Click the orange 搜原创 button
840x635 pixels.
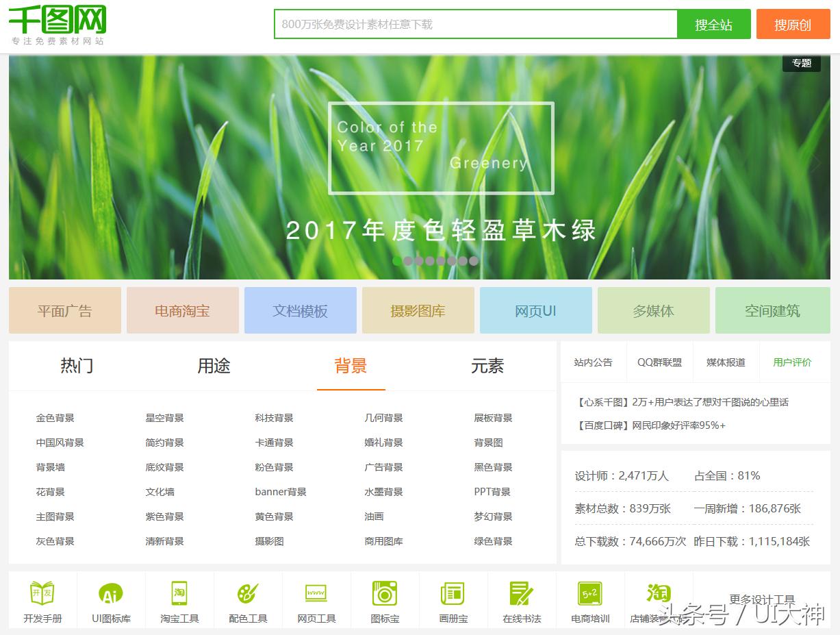[x=793, y=24]
